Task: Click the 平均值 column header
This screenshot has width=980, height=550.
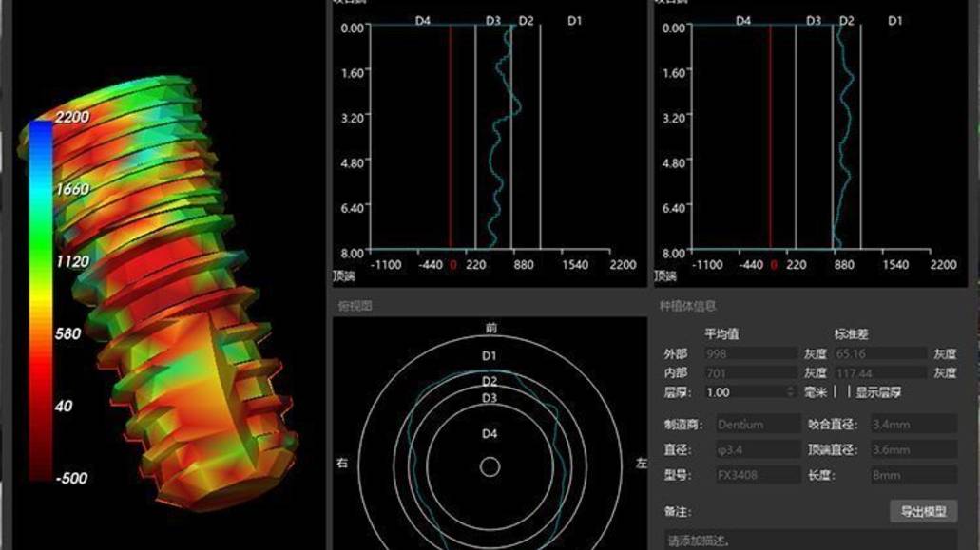Action: tap(721, 334)
